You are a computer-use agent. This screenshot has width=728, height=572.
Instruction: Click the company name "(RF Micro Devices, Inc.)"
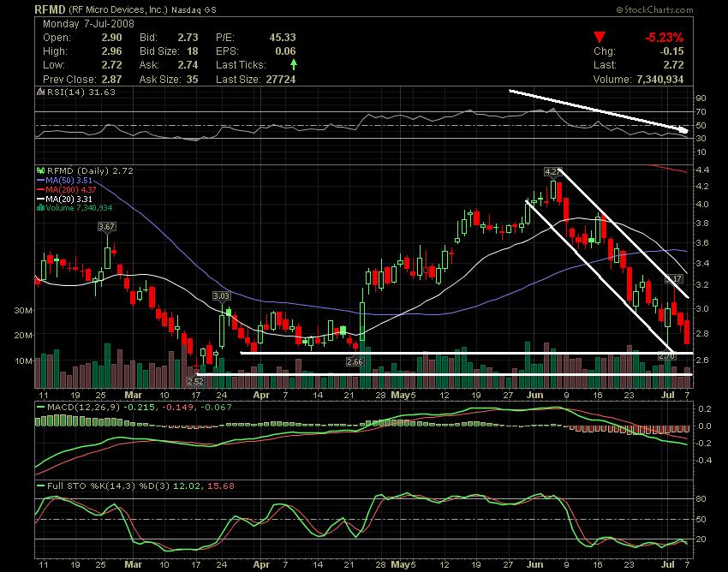(x=118, y=9)
